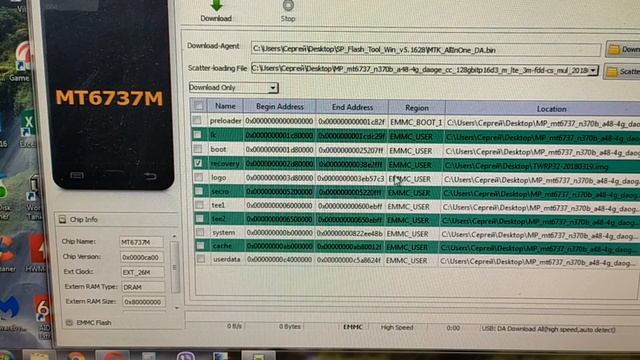Sort by the Begin Address column header

coord(280,107)
